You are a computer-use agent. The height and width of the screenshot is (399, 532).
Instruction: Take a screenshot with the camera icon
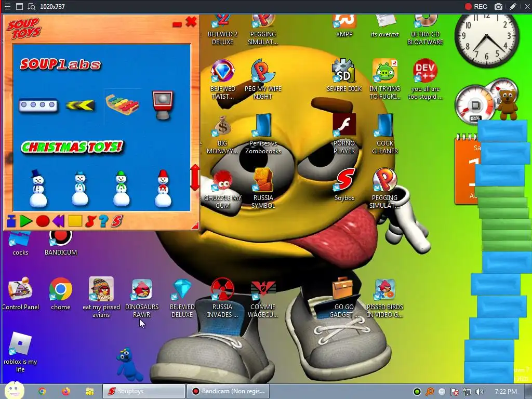498,6
